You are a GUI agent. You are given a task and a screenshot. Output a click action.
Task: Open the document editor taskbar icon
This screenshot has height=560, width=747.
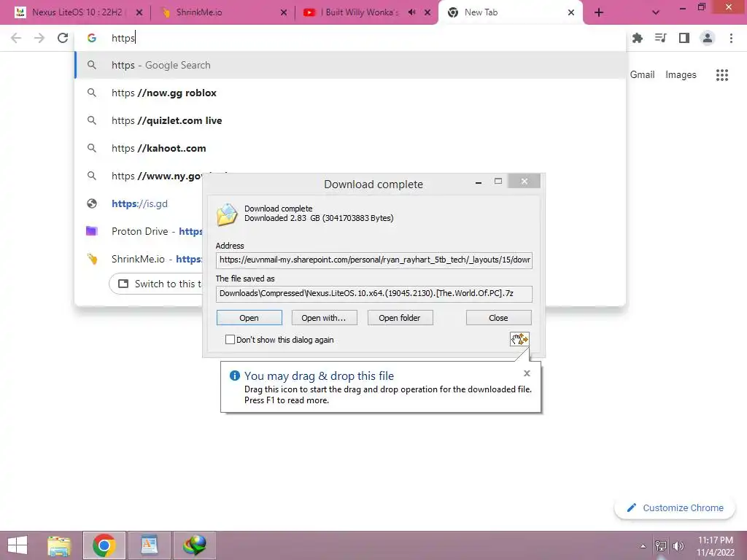pyautogui.click(x=149, y=545)
